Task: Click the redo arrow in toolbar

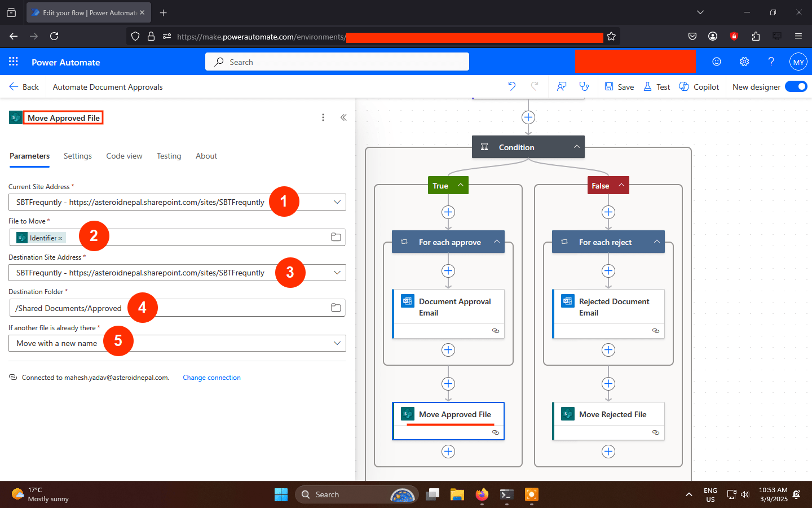Action: 535,86
